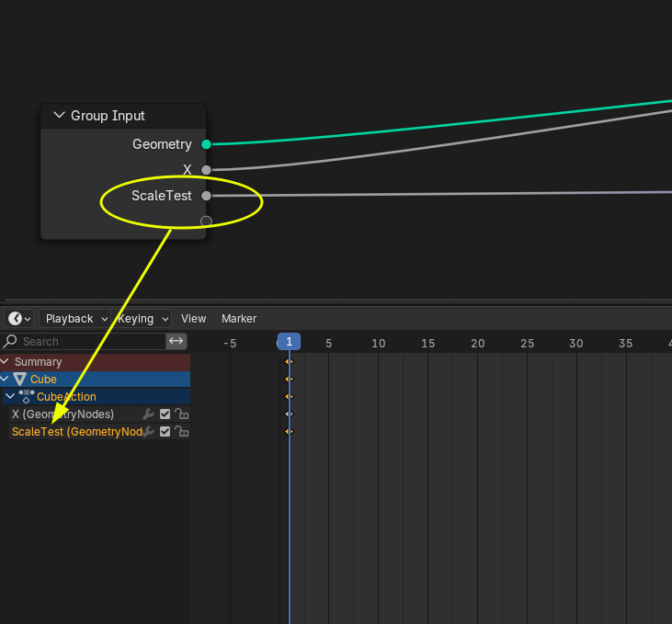The image size is (672, 624).
Task: Open the timeline editor type menu
Action: pos(19,319)
